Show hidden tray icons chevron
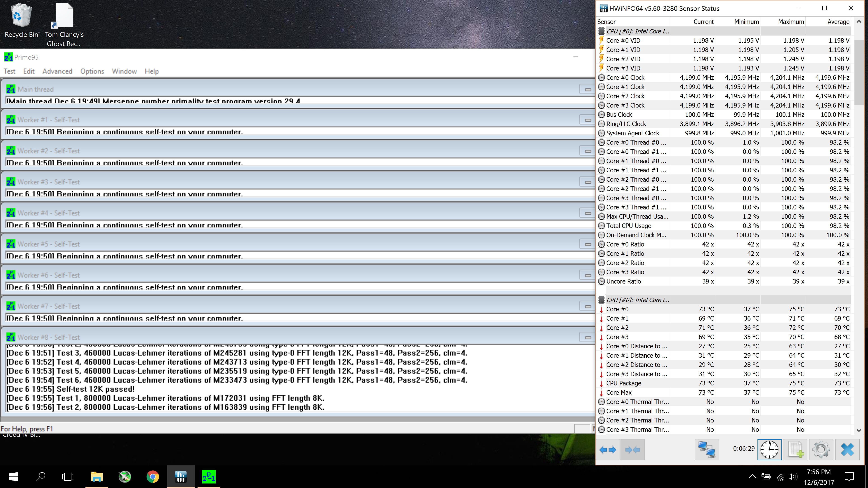868x488 pixels. [x=752, y=476]
